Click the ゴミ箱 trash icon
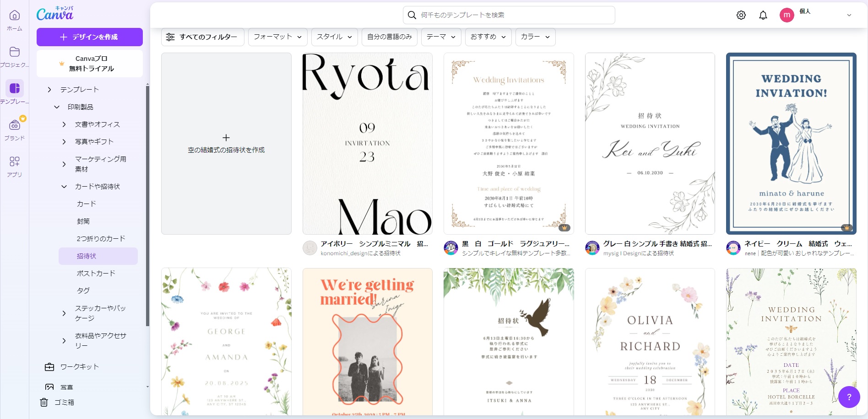This screenshot has height=419, width=868. [x=44, y=402]
